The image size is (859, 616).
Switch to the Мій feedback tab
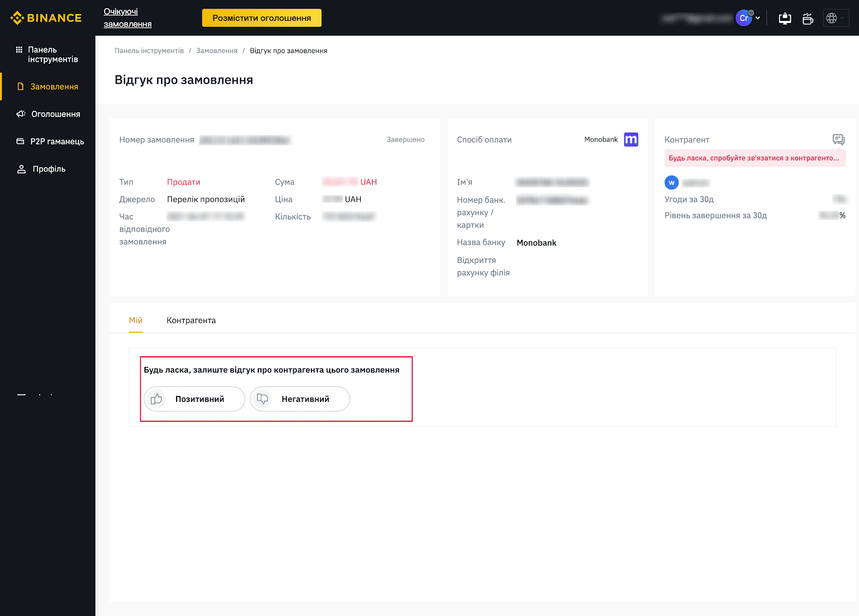coord(135,320)
